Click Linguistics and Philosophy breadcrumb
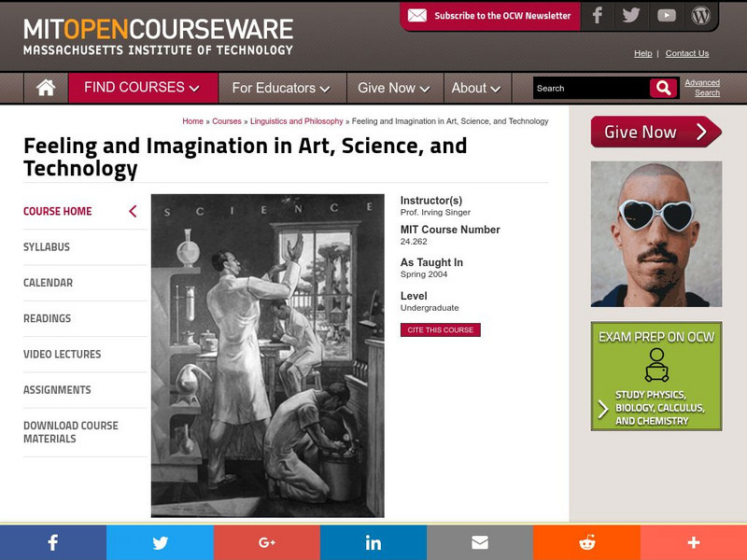 [x=296, y=121]
